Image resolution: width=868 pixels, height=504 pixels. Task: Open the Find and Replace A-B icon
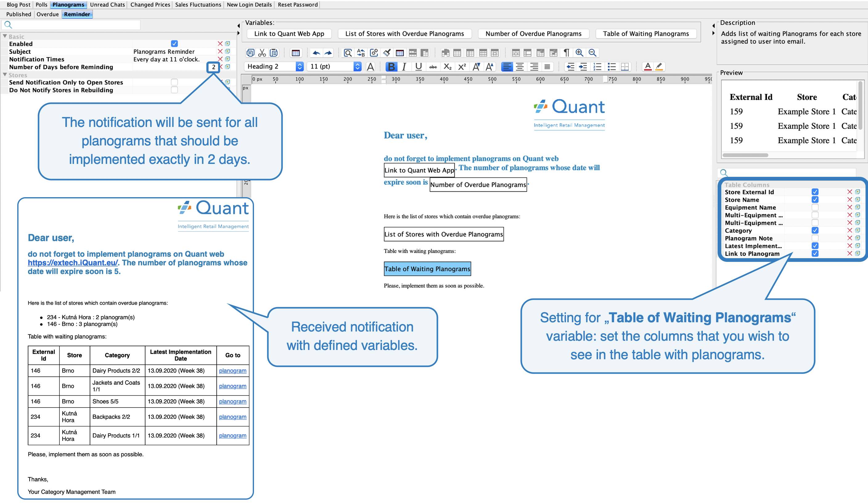[361, 53]
